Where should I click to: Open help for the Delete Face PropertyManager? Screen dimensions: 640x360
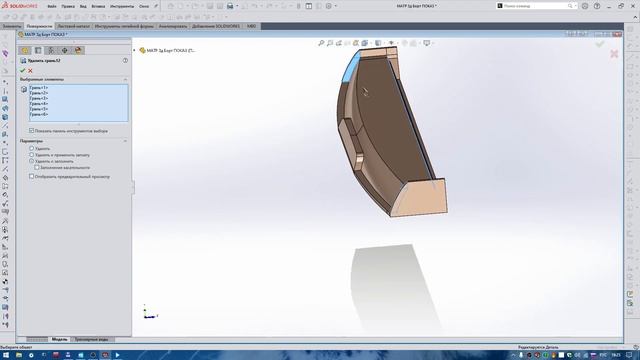click(125, 60)
